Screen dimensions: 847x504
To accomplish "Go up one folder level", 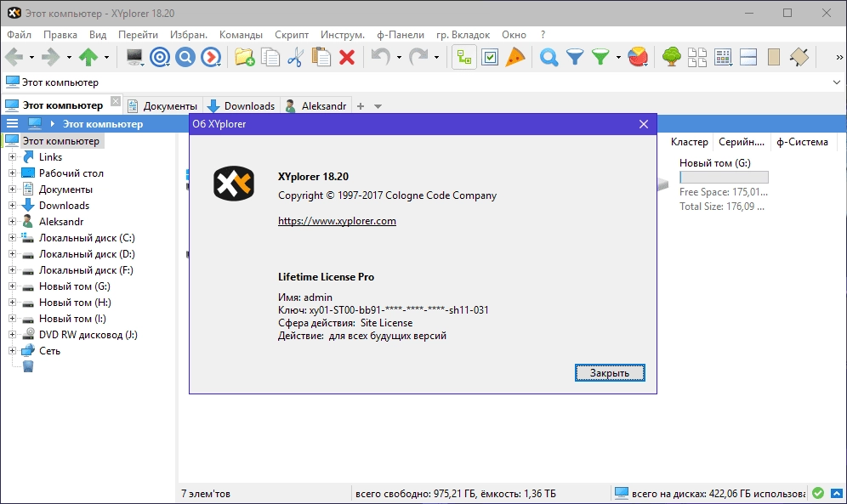I will coord(88,57).
